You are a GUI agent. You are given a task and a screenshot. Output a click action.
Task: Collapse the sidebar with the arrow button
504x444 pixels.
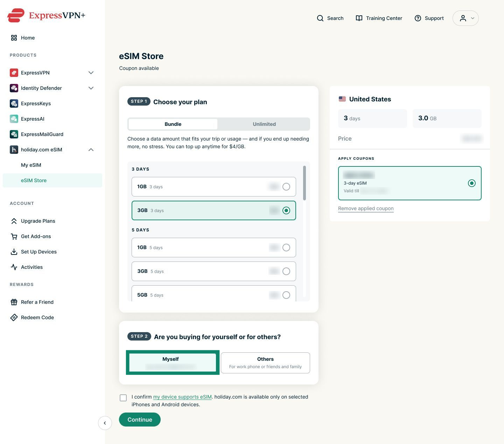click(x=105, y=423)
